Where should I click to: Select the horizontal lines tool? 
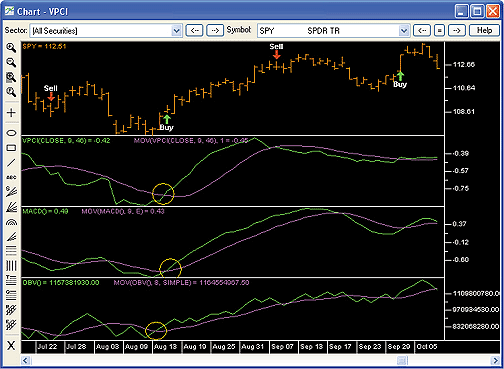(11, 250)
